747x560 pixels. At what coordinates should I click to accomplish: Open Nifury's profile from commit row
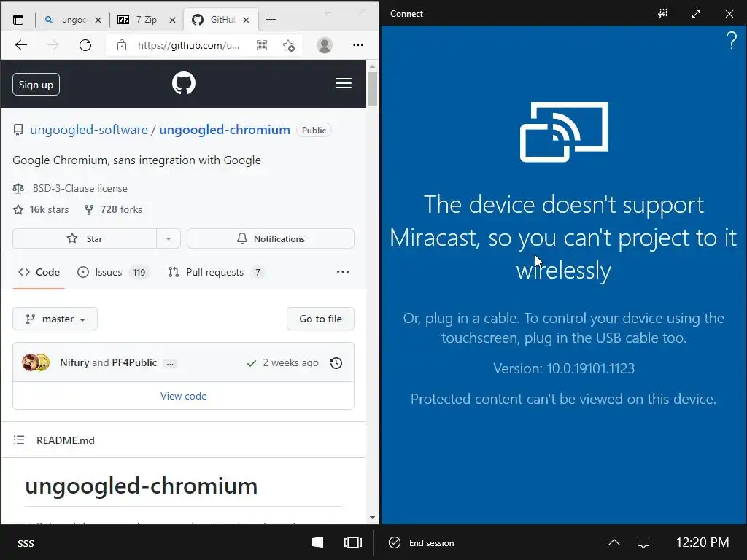tap(75, 362)
